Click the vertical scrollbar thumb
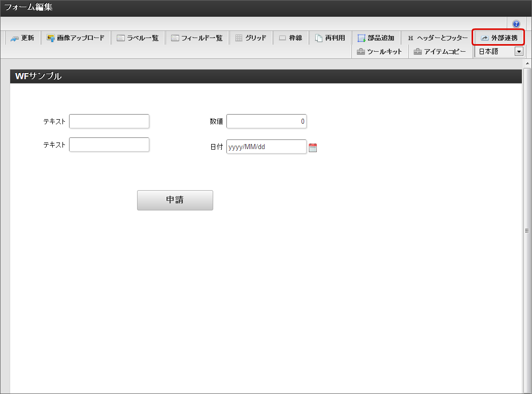Screen dimensions: 532x394 (527, 230)
